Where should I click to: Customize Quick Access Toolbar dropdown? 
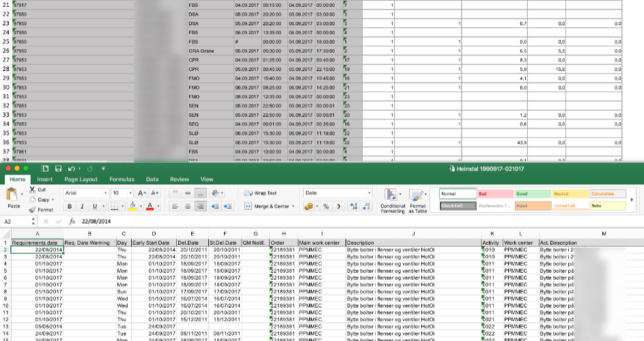[x=103, y=168]
